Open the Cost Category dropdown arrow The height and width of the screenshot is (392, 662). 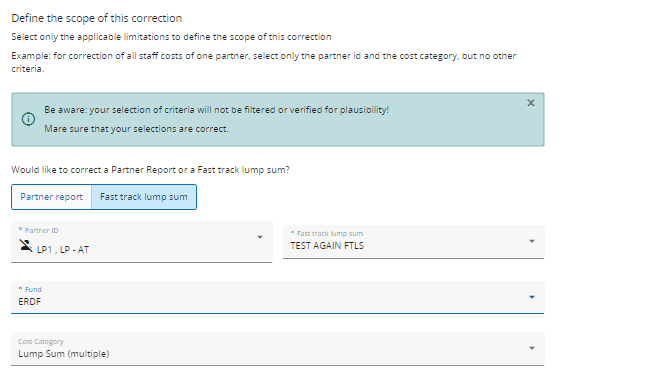pyautogui.click(x=532, y=348)
